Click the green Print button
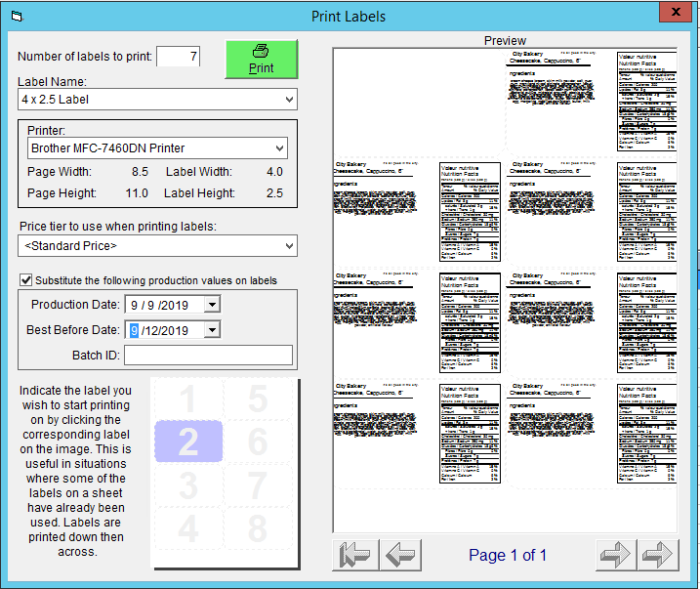 (x=262, y=60)
